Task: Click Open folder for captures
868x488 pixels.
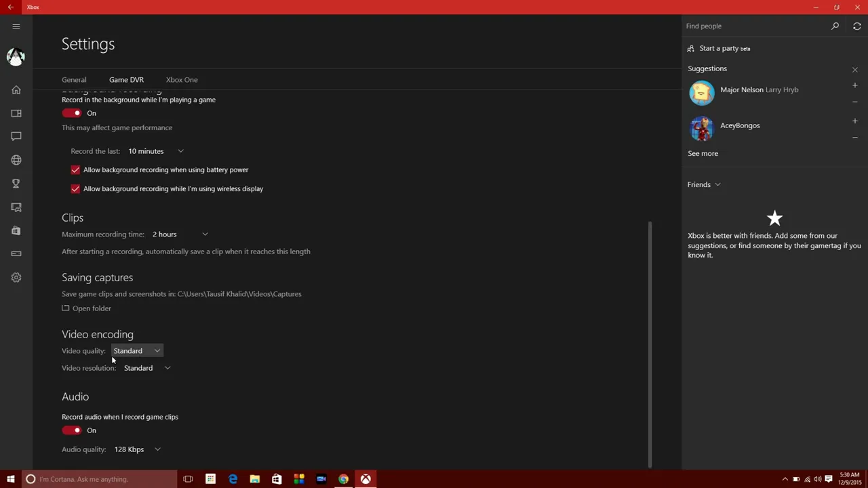Action: pyautogui.click(x=87, y=308)
